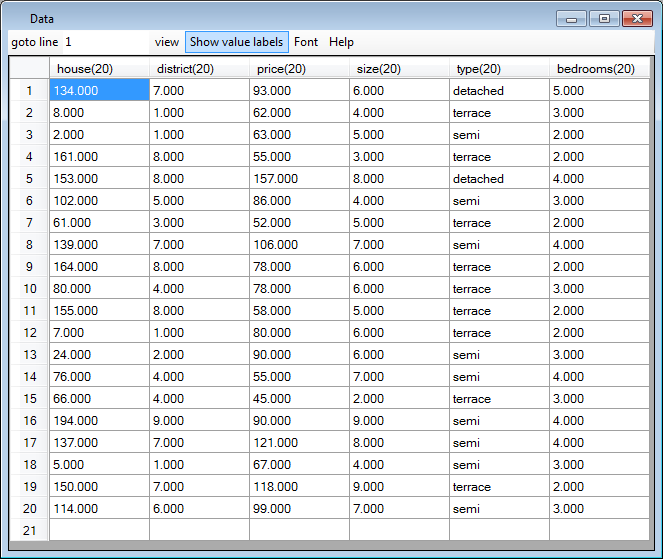Select house cell 134.000 in row 1
The image size is (663, 559).
tap(99, 90)
